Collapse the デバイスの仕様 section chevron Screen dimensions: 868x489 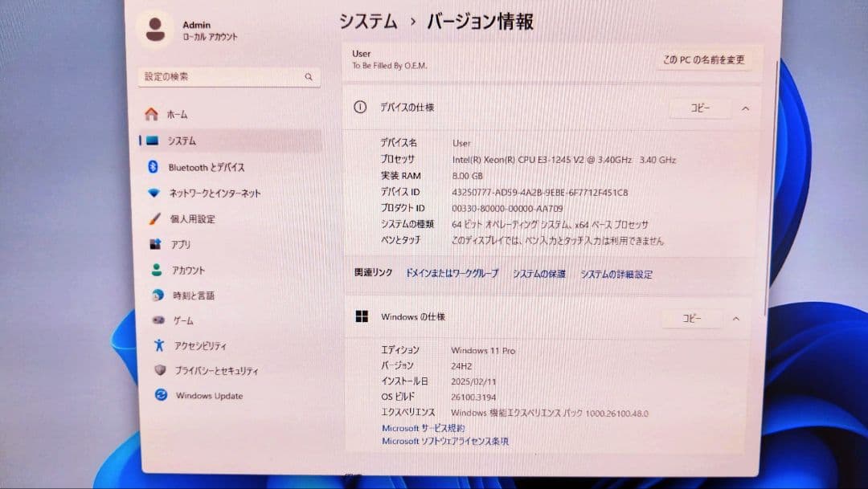746,108
